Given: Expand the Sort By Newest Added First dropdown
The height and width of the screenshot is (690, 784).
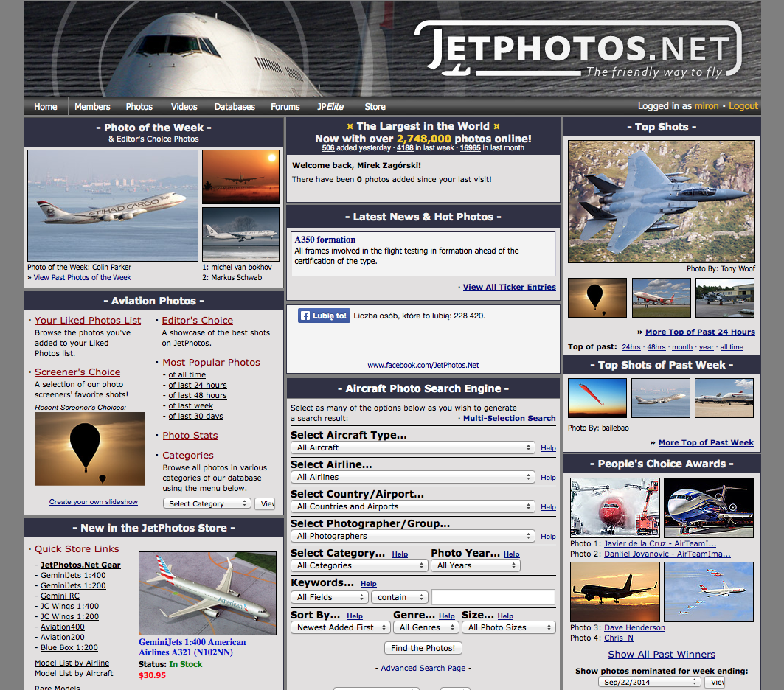Looking at the screenshot, I should pos(341,627).
